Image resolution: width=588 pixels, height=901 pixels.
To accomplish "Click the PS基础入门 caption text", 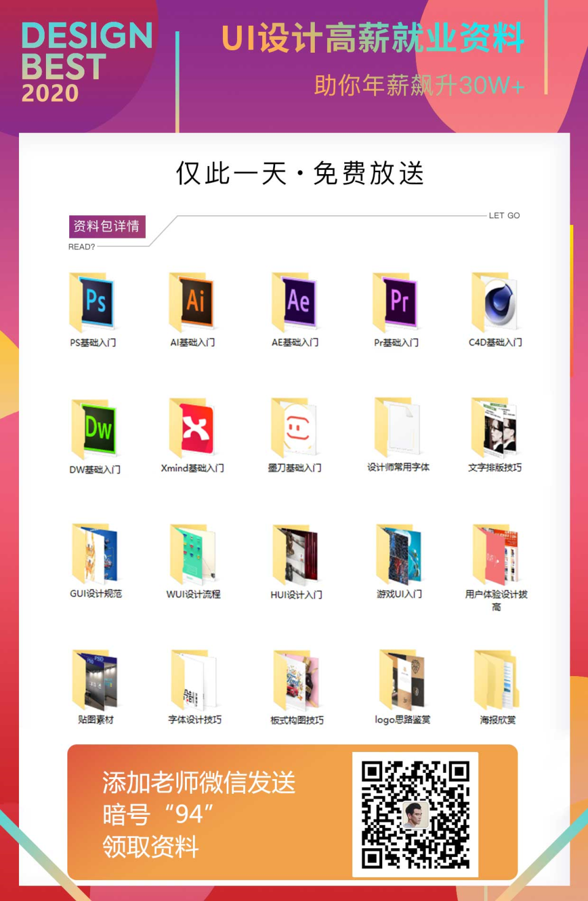I will [92, 343].
